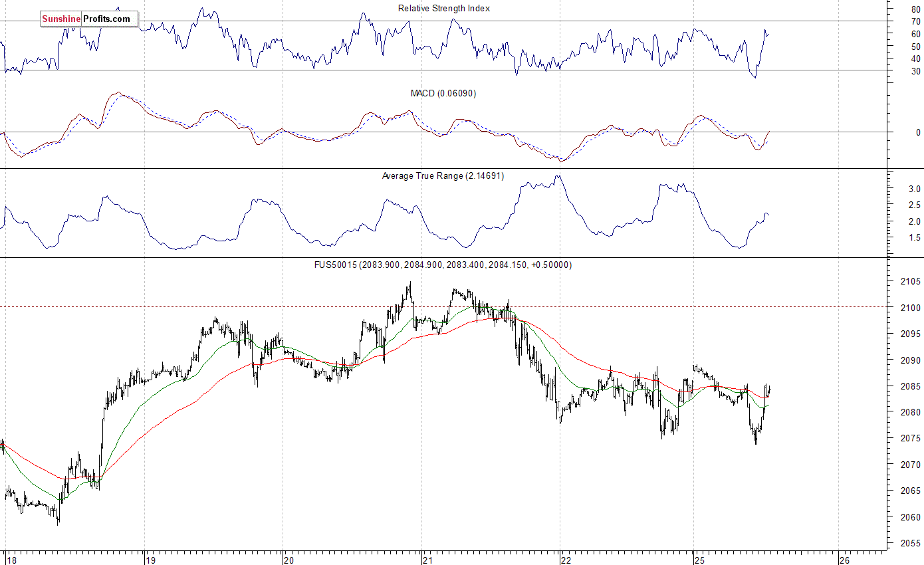Click ATR scale value 1.5
924x565 pixels.
click(x=914, y=237)
